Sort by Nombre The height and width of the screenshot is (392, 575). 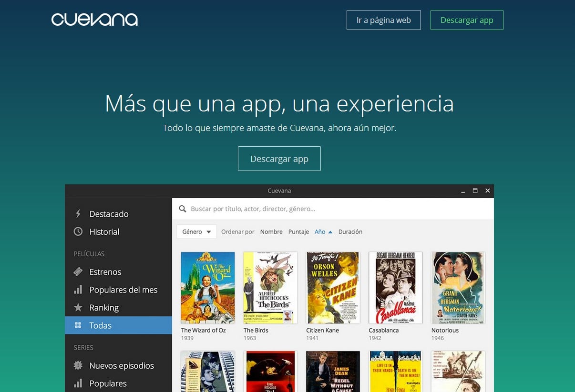pos(271,231)
